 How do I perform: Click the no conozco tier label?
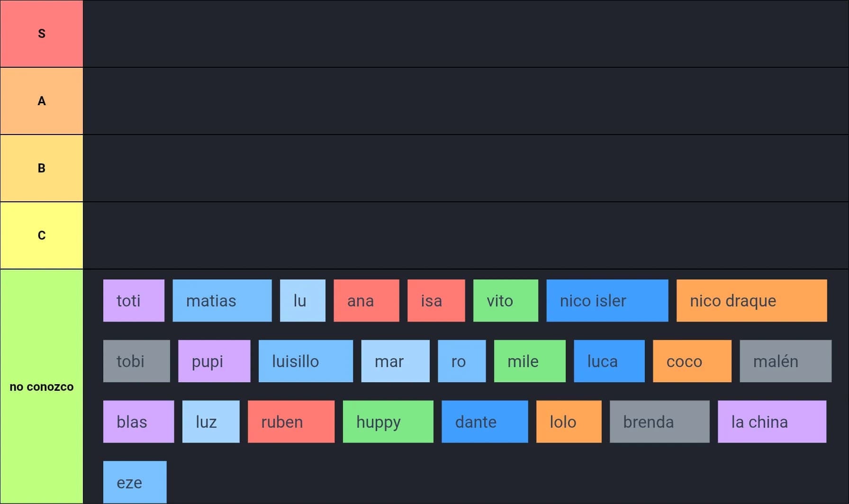(x=42, y=387)
